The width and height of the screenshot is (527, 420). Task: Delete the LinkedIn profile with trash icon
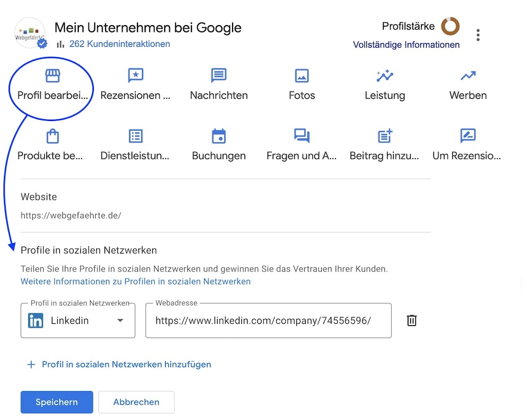412,320
